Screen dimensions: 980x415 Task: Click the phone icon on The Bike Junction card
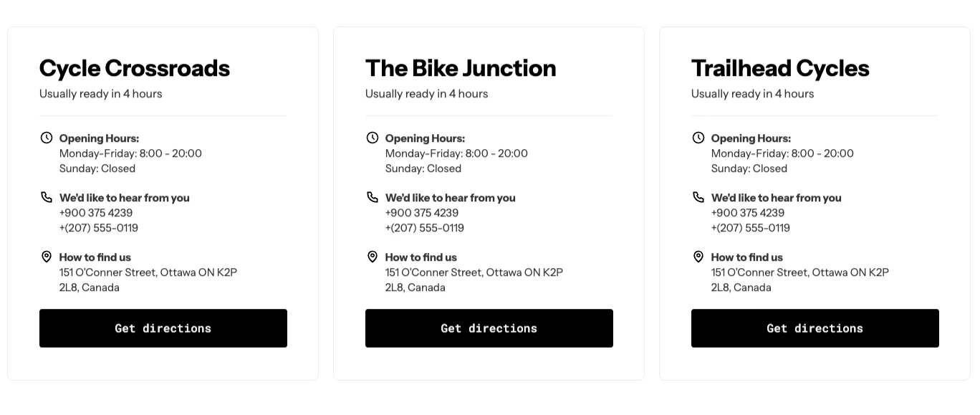tap(373, 197)
